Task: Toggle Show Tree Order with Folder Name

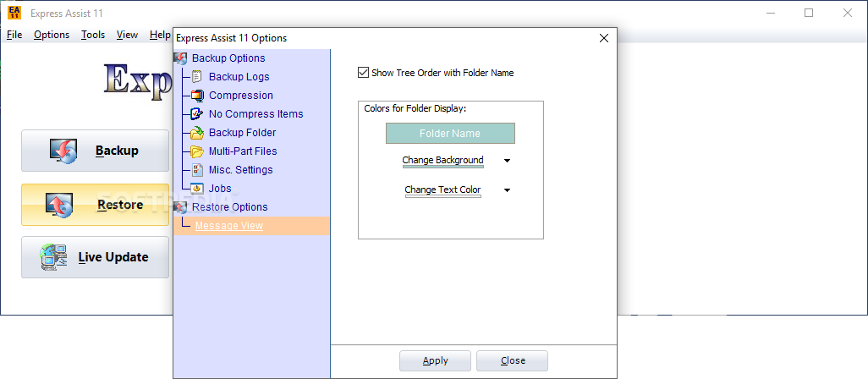Action: [363, 73]
